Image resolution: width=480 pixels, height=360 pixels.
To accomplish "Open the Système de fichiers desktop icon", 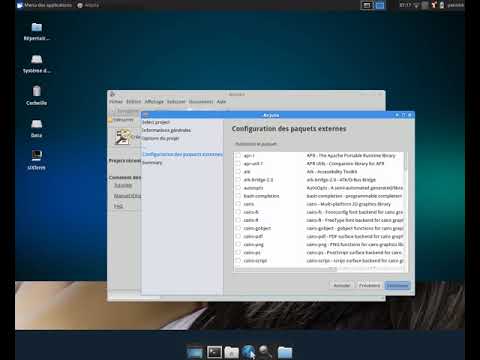I will (x=37, y=63).
